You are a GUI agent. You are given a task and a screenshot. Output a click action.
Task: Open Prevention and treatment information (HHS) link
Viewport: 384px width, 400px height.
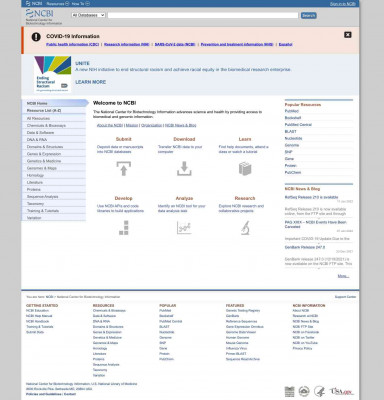[x=237, y=44]
